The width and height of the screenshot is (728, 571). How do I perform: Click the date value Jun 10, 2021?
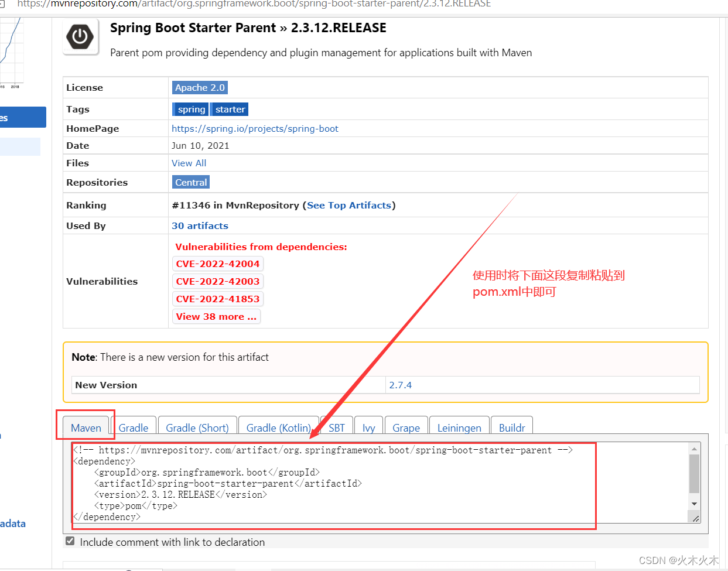[200, 145]
